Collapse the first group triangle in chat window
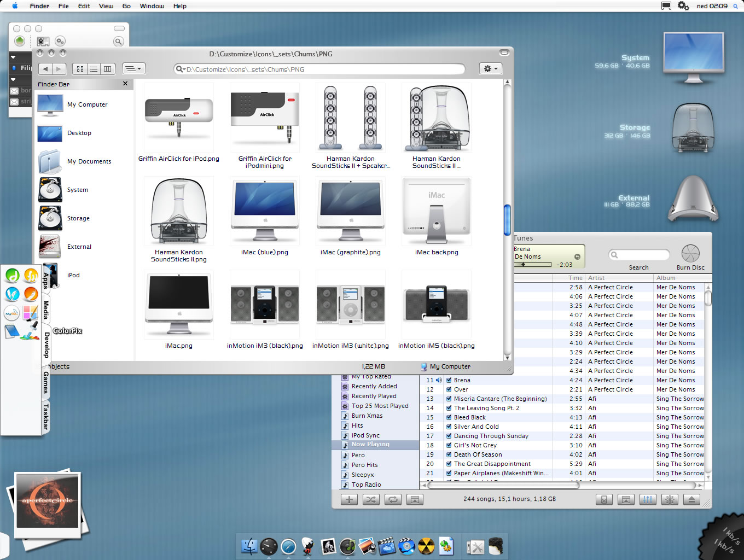Image resolution: width=744 pixels, height=560 pixels. (x=13, y=57)
